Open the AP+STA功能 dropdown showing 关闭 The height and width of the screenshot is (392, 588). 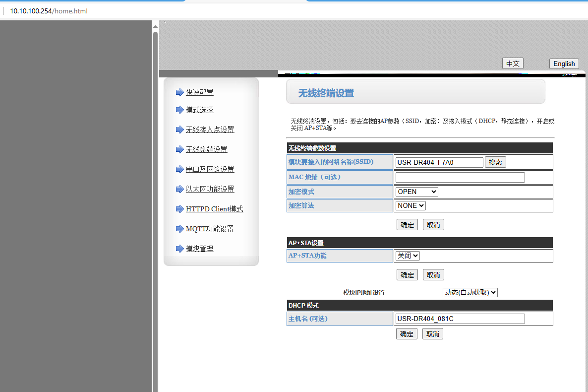(x=408, y=256)
